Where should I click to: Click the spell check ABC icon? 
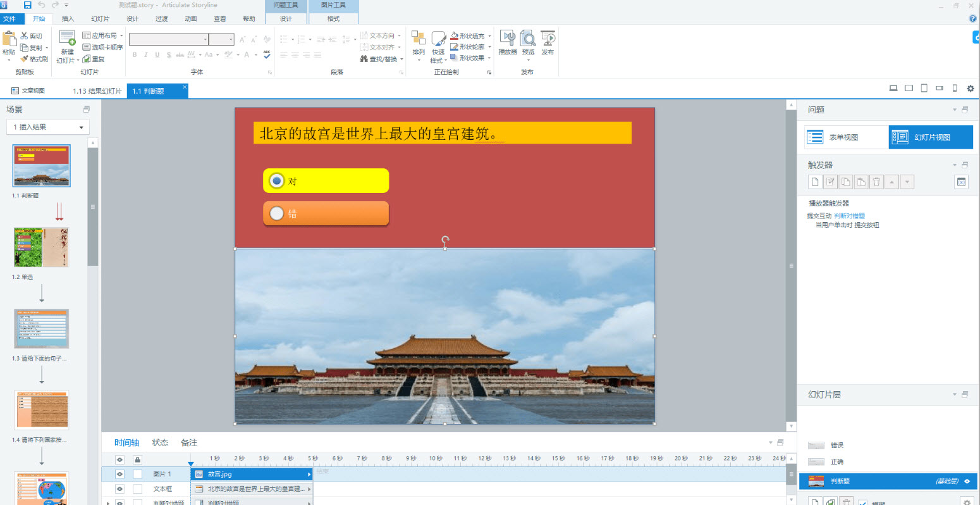pos(267,55)
